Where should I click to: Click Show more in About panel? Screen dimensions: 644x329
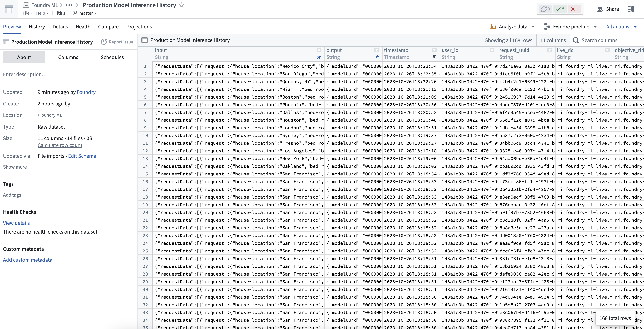tap(15, 167)
